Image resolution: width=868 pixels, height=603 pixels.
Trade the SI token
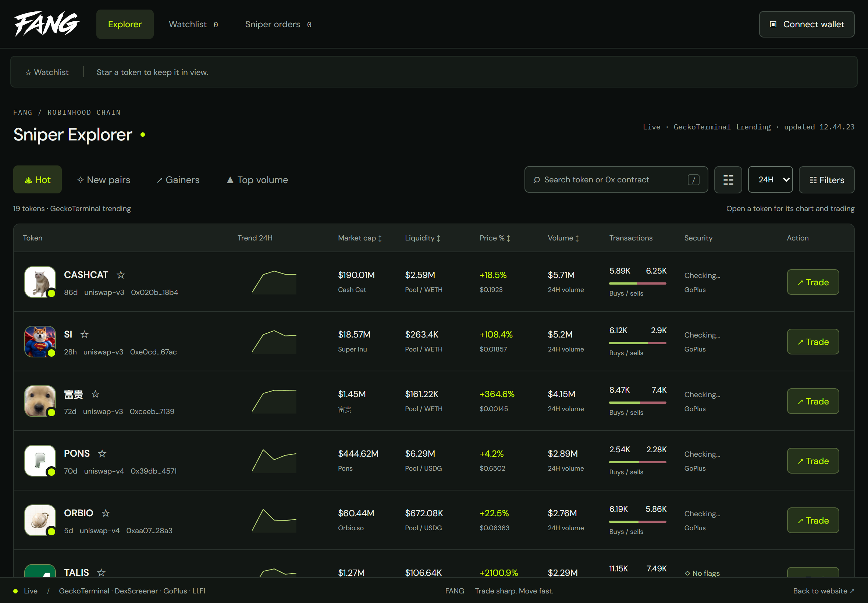click(813, 342)
